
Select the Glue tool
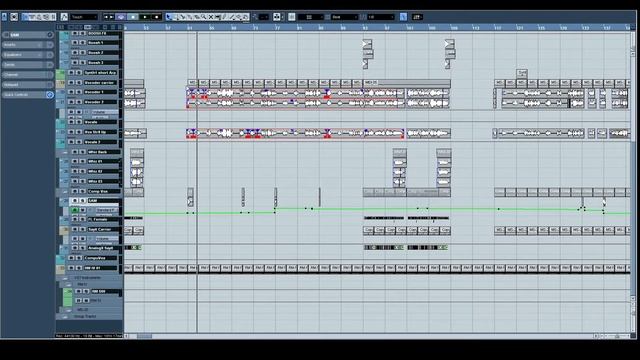(190, 17)
